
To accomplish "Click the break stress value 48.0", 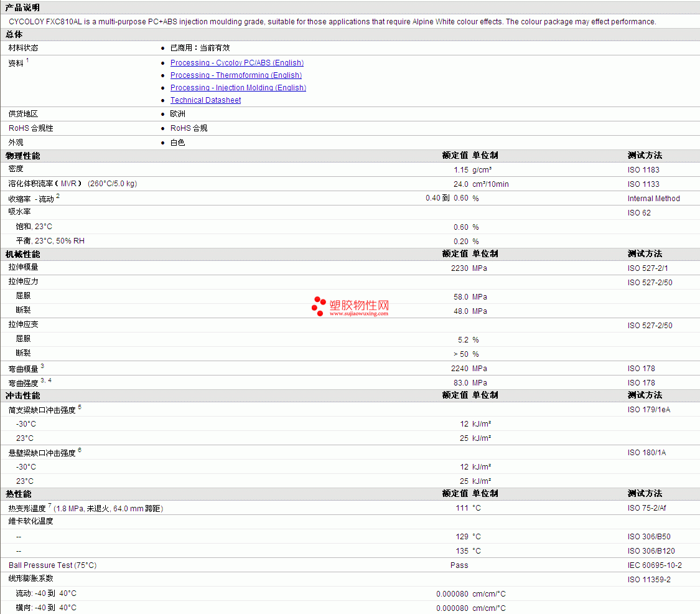I will pos(461,311).
